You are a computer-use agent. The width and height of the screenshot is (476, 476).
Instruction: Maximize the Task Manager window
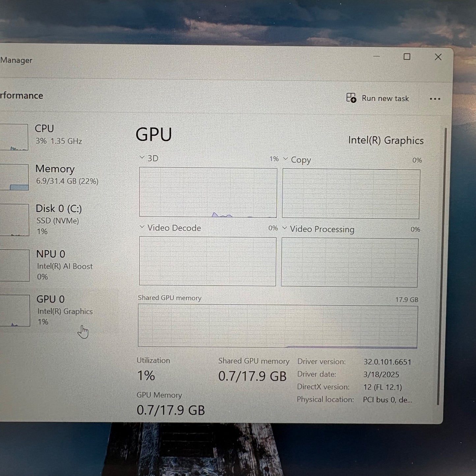click(407, 57)
